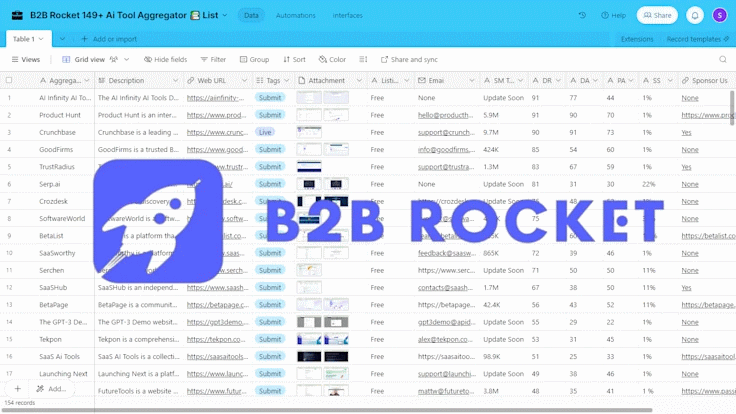
Task: Open the Product Hunt web URL link
Action: pyautogui.click(x=216, y=115)
